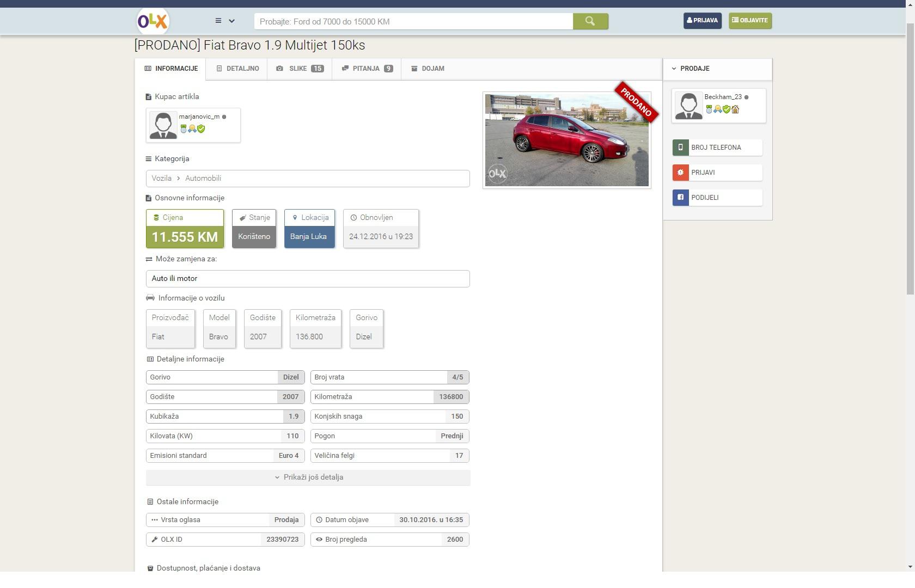Click the Broj vrata 4/5 row
Image resolution: width=915 pixels, height=588 pixels.
(x=390, y=377)
